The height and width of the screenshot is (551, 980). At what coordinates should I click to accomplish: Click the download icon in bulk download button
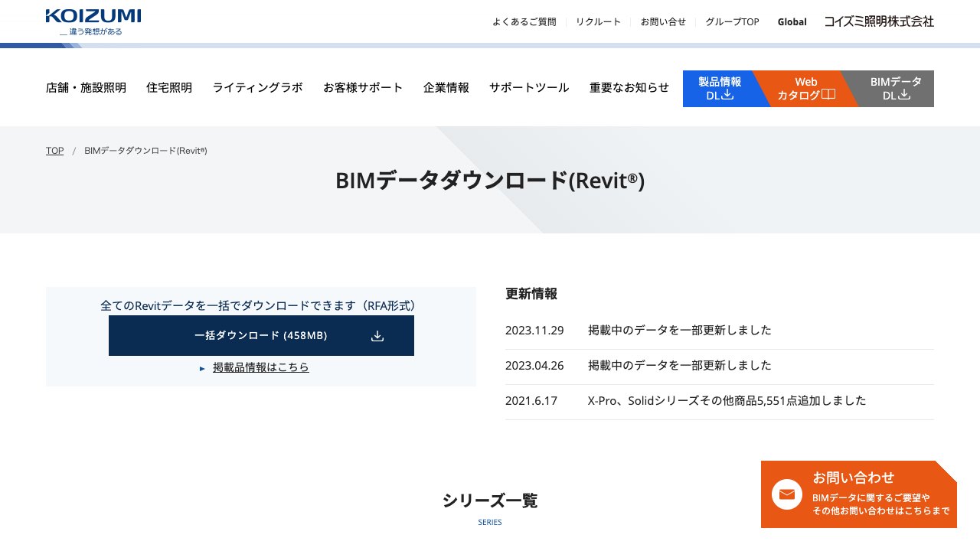pyautogui.click(x=377, y=336)
